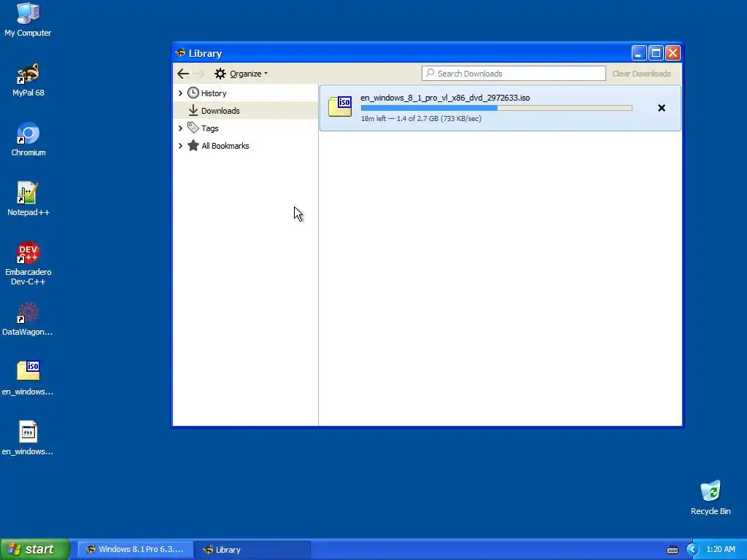Click the Downloads arrow icon in sidebar
The height and width of the screenshot is (560, 747).
(x=193, y=111)
